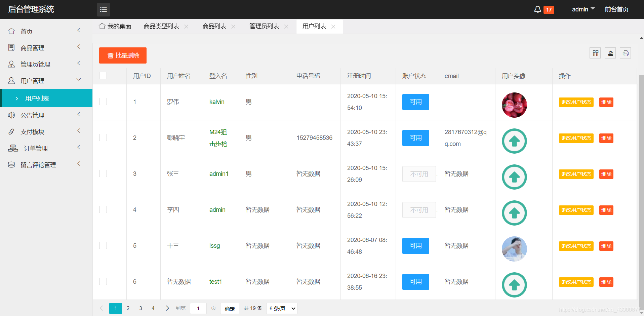
Task: Tick the checkbox for user 罗伟
Action: 103,102
